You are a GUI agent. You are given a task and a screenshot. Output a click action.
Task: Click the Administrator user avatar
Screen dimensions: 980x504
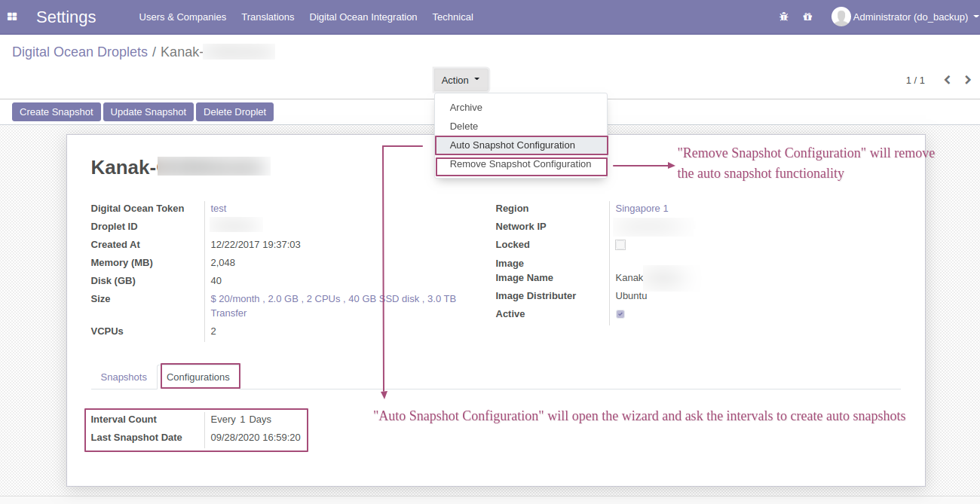pyautogui.click(x=841, y=17)
